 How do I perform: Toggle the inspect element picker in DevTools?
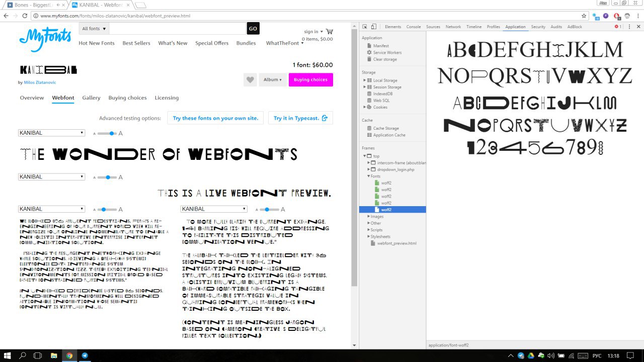[x=365, y=27]
